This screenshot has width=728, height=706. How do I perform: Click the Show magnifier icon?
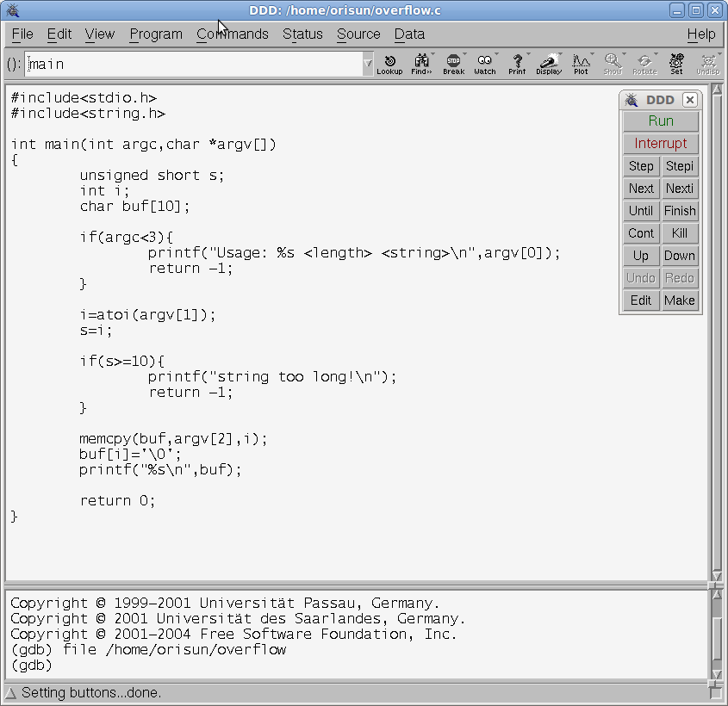pos(613,64)
